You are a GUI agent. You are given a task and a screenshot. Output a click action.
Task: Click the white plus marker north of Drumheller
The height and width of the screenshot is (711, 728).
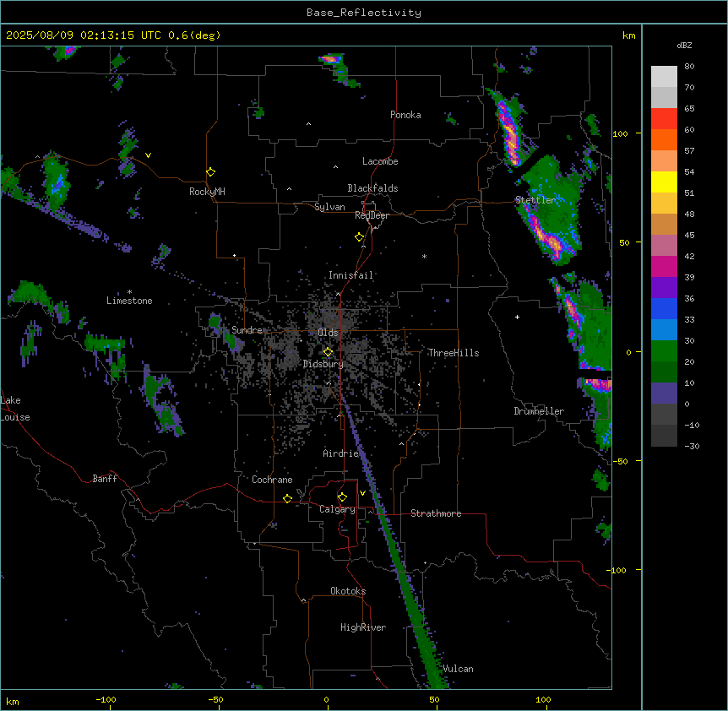tap(517, 317)
